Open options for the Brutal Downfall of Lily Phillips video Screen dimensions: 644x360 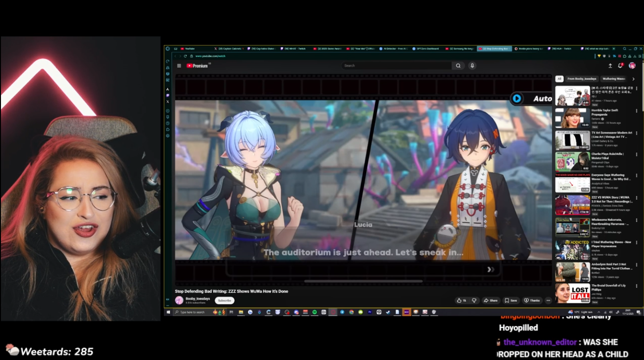pyautogui.click(x=636, y=286)
